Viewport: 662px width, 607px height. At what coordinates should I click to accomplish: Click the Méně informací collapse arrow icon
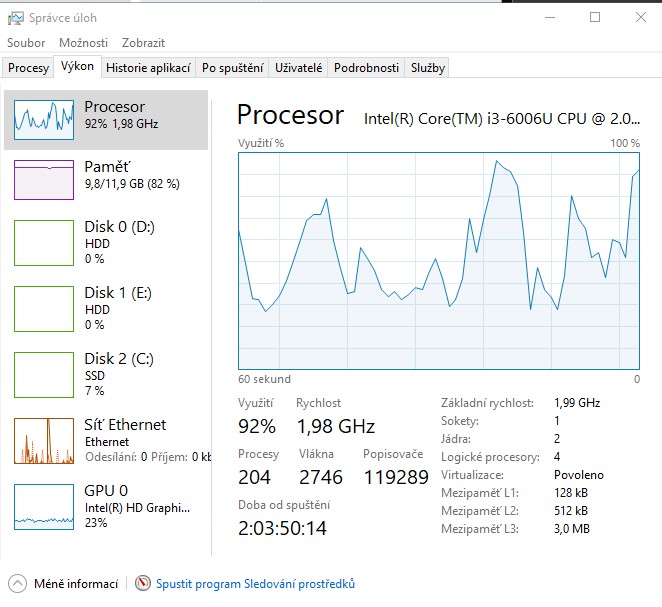coord(17,584)
